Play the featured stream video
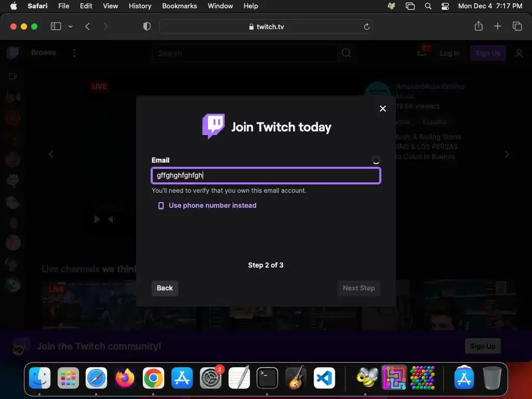This screenshot has height=399, width=532. 97,219
